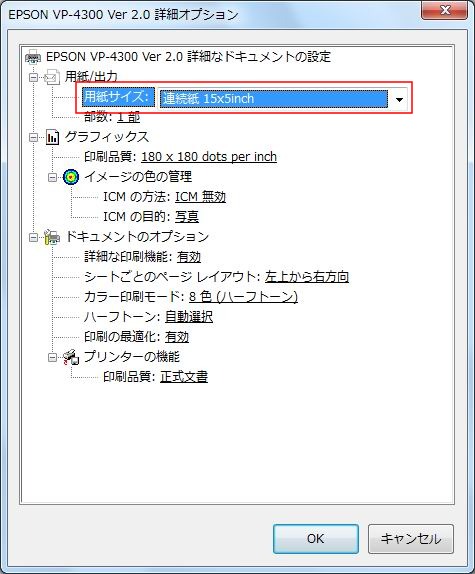The height and width of the screenshot is (574, 475).
Task: Collapse the ドキュメントのオプション node
Action: point(34,238)
